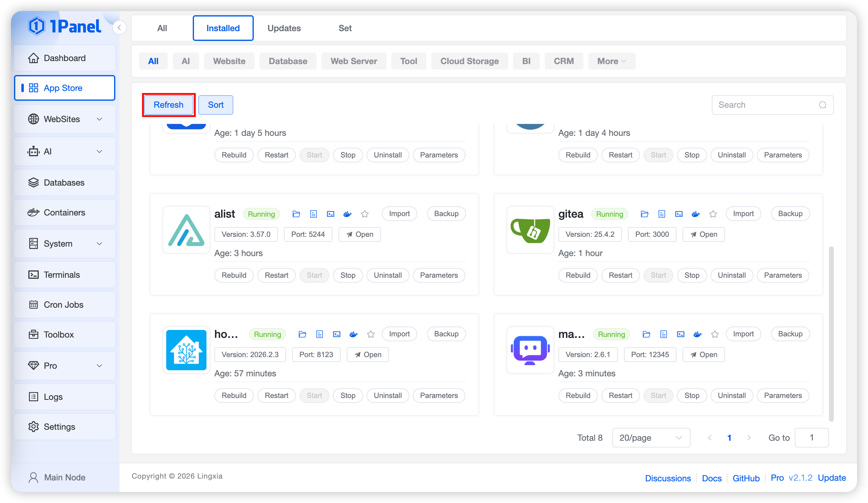Open the 20/page size dropdown
The width and height of the screenshot is (868, 503).
click(x=651, y=437)
